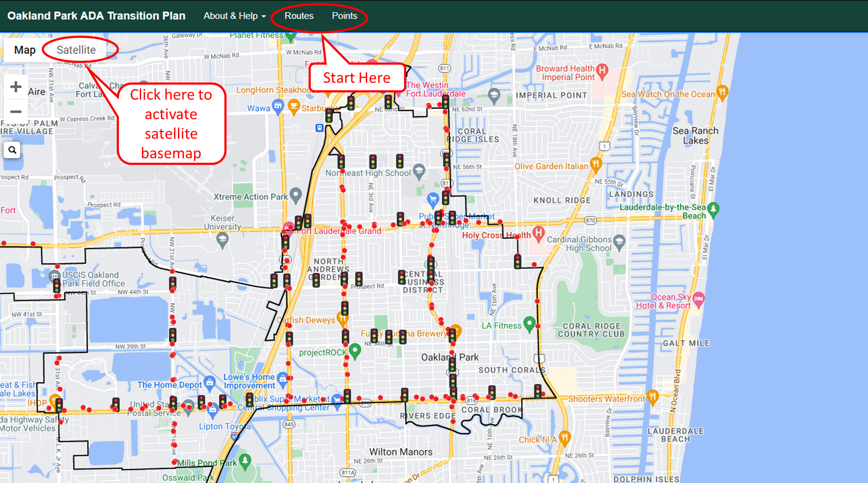Open the Routes menu item
The width and height of the screenshot is (868, 483).
tap(299, 16)
